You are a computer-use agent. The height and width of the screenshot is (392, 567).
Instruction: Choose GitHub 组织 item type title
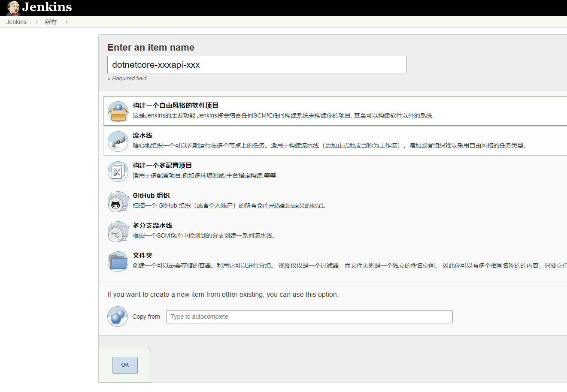pyautogui.click(x=151, y=196)
